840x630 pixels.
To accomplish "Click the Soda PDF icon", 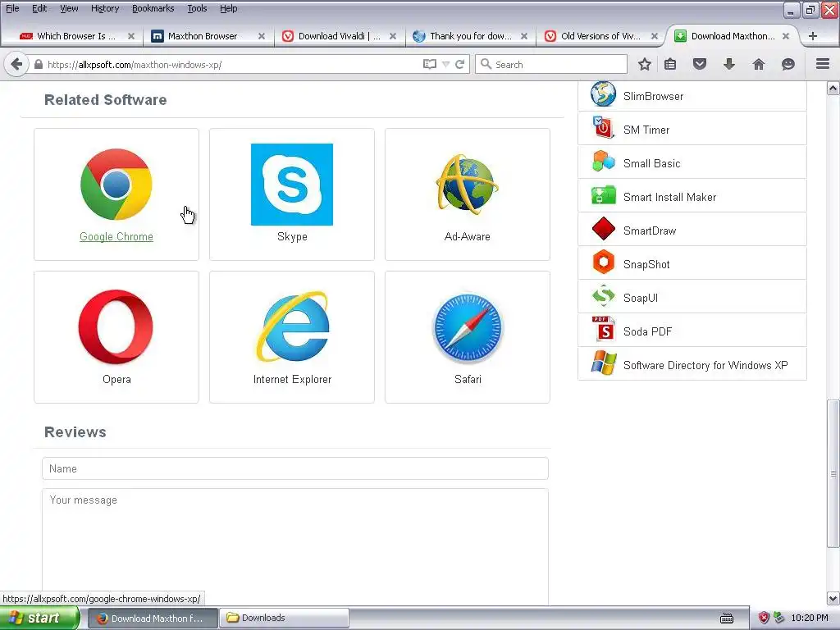I will point(603,330).
